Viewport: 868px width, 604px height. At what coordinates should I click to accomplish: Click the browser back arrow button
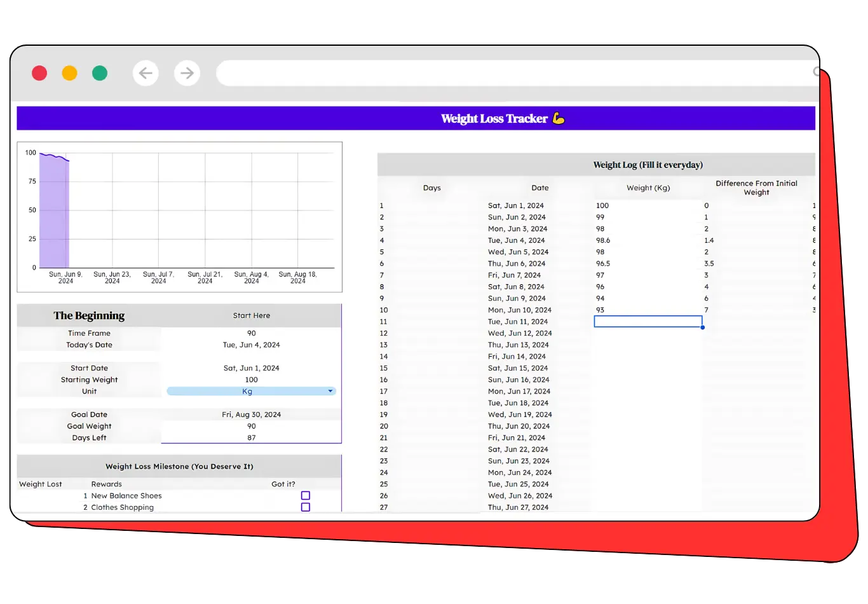tap(146, 73)
